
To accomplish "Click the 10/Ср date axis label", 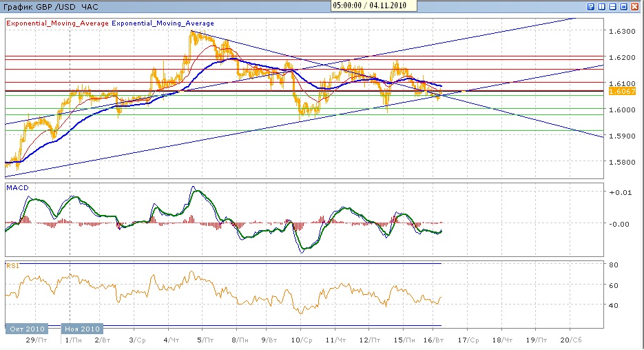I will tap(302, 340).
